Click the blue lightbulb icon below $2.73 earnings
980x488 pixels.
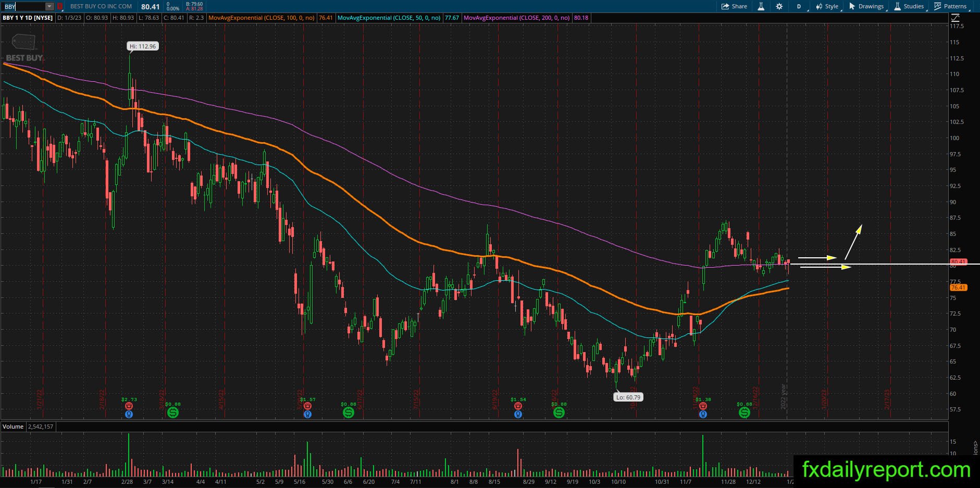tap(129, 415)
